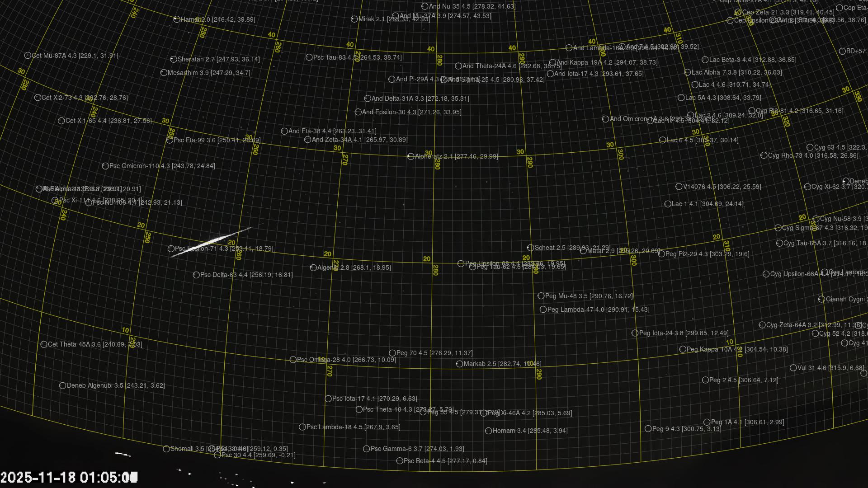The width and height of the screenshot is (868, 488).
Task: Select the Mesarthim star circle marker
Action: pos(164,73)
